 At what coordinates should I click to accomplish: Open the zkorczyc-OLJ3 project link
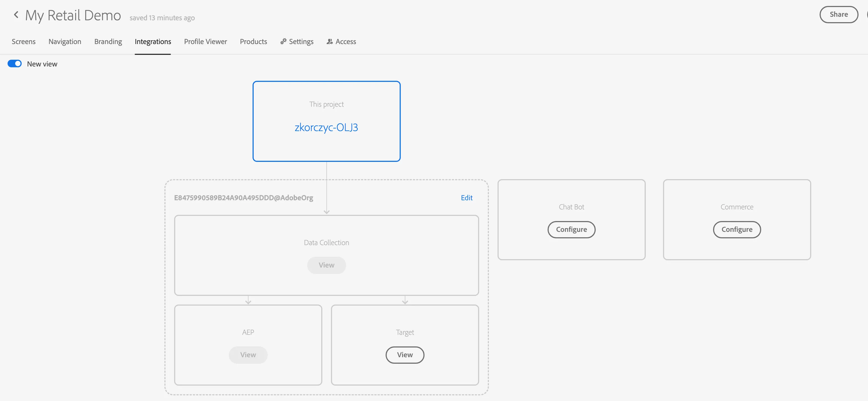pos(326,127)
